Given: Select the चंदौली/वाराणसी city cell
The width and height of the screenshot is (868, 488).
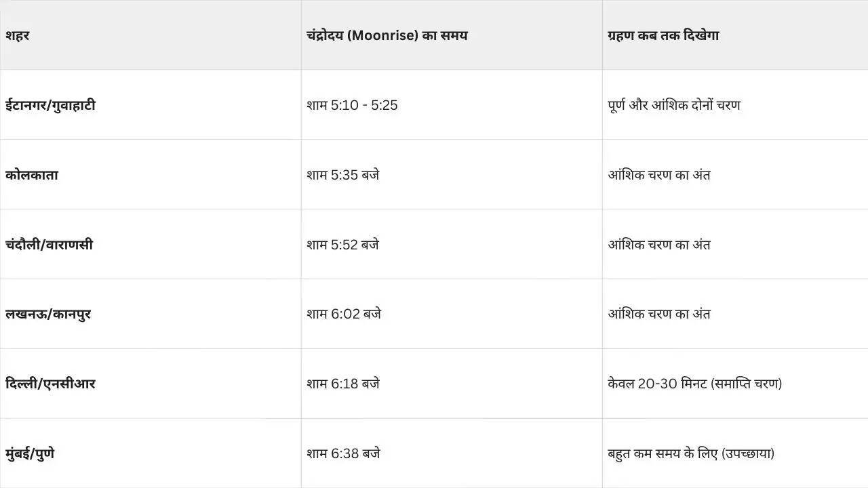Looking at the screenshot, I should pos(49,245).
